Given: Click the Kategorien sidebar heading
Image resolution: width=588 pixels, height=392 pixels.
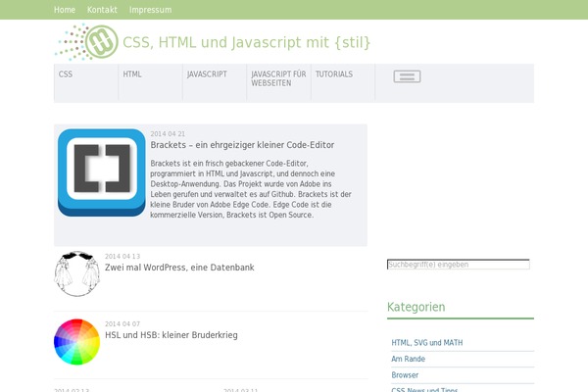Looking at the screenshot, I should pyautogui.click(x=416, y=307).
